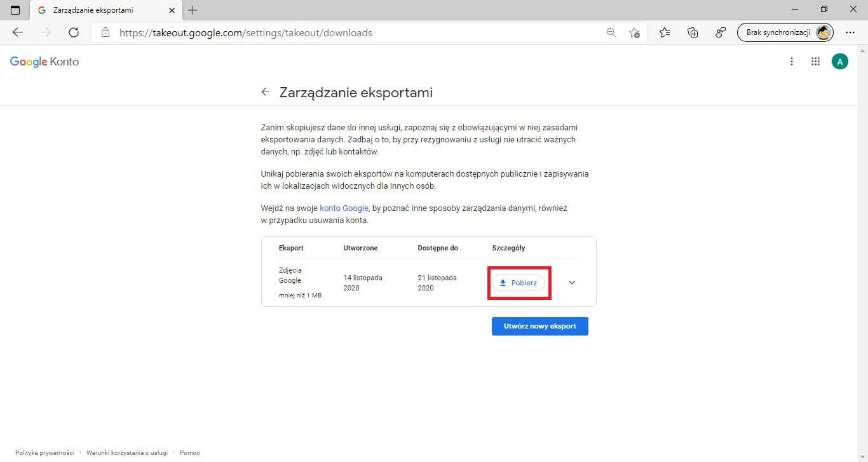Restore down the browser window

click(x=824, y=10)
